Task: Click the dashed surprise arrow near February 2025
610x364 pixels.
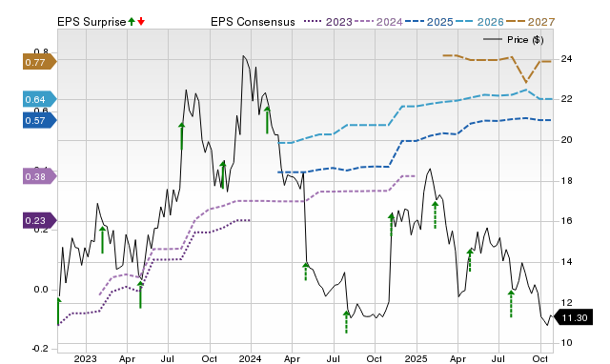Action: [x=435, y=215]
